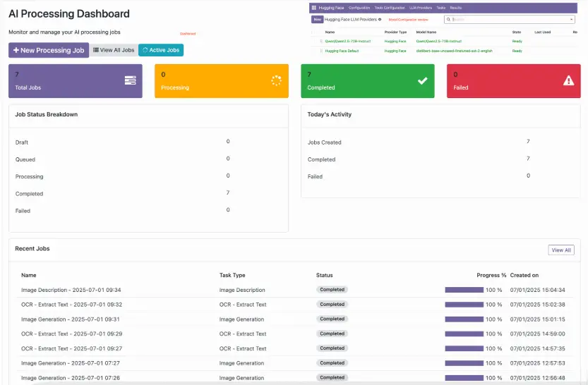Open Hugging Face Default provider name
Image resolution: width=588 pixels, height=385 pixels.
(342, 51)
